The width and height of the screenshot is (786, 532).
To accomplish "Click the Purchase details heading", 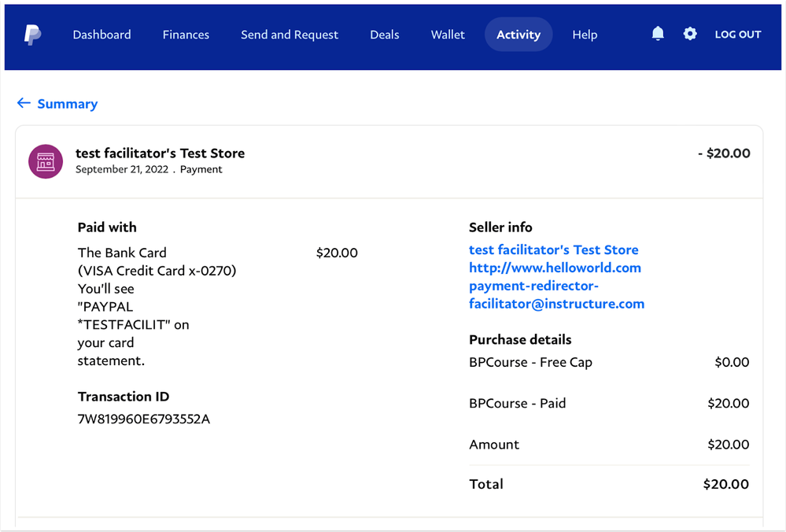I will pos(520,340).
